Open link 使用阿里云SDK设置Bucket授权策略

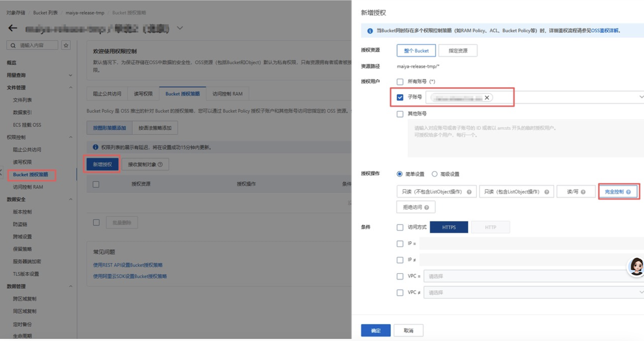pos(130,276)
